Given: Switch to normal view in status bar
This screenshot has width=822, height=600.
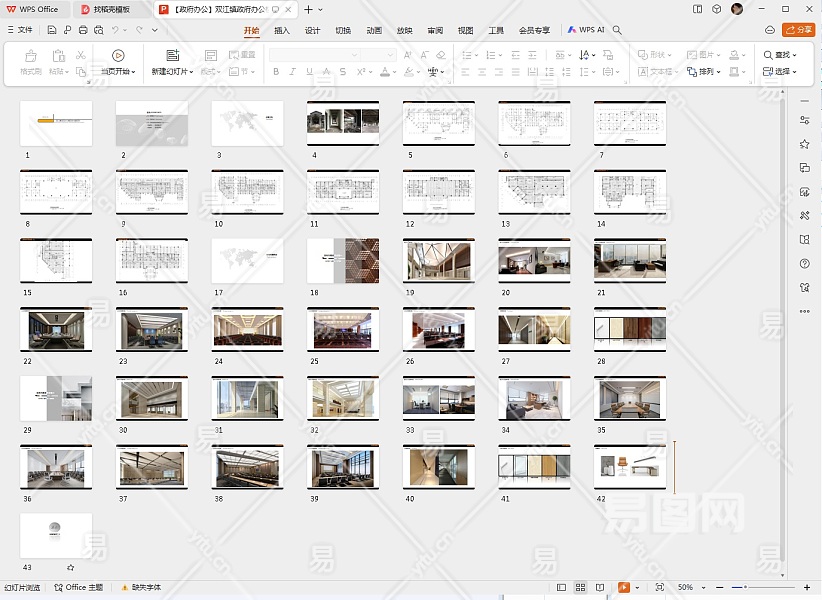Looking at the screenshot, I should (x=561, y=587).
